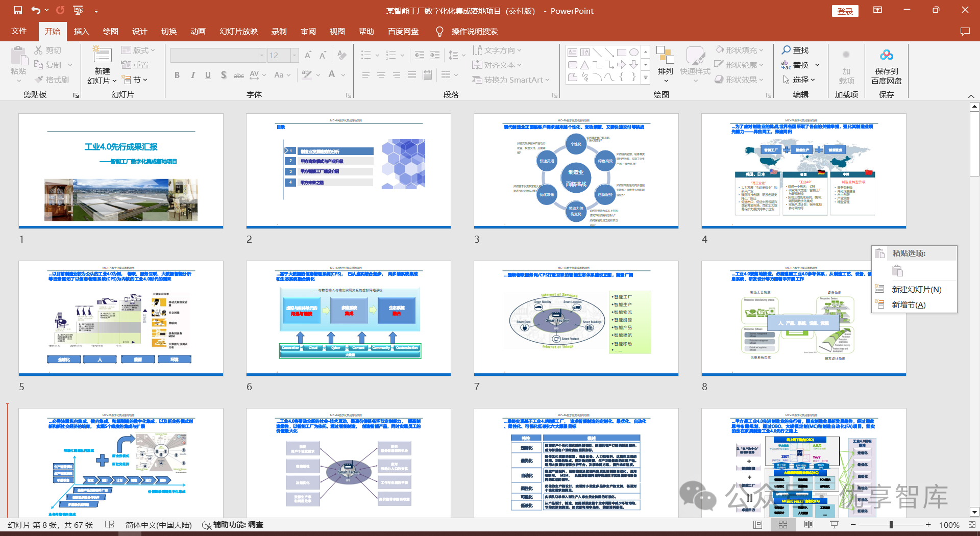Click Convert to SmartArt button

pos(510,80)
